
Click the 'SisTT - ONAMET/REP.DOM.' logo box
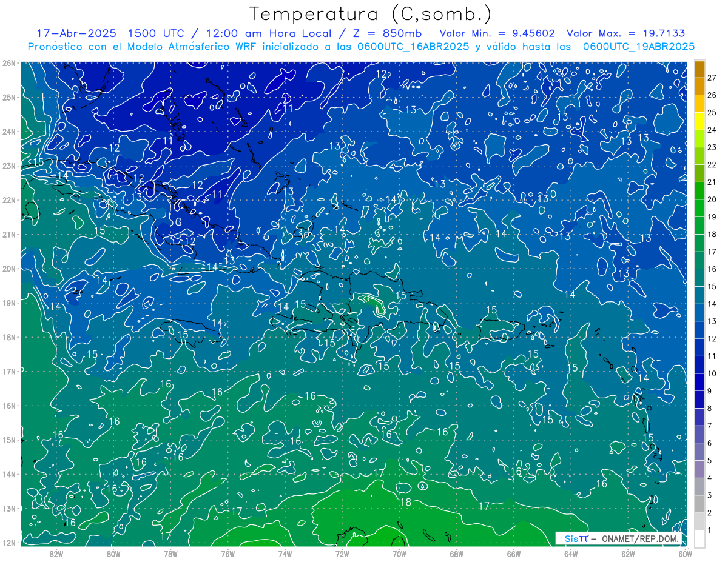618,538
